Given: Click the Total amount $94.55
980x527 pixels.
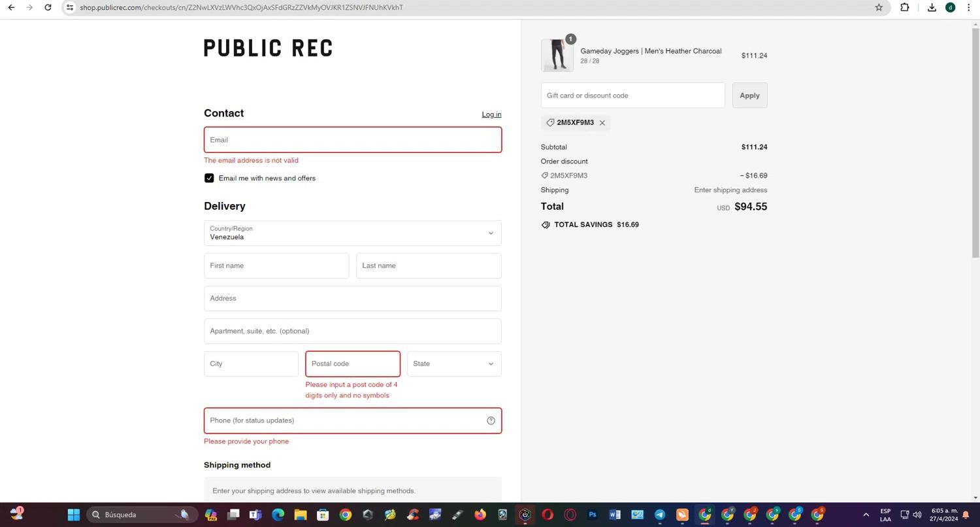Looking at the screenshot, I should pos(751,207).
